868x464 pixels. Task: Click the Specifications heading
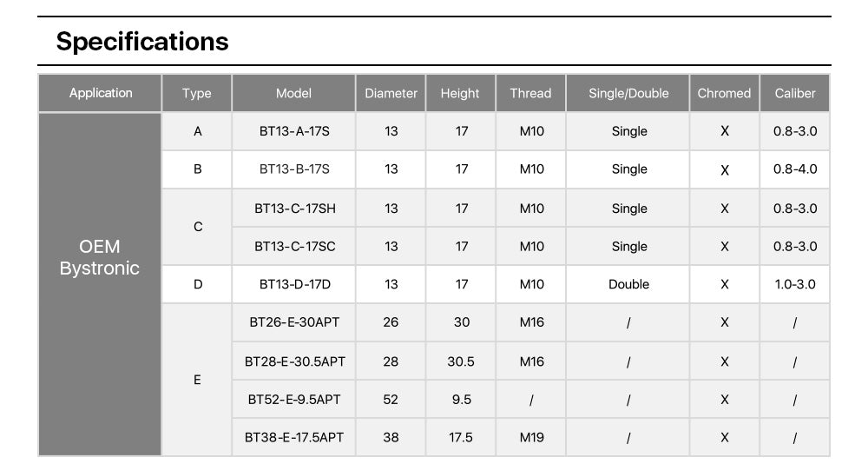point(142,42)
